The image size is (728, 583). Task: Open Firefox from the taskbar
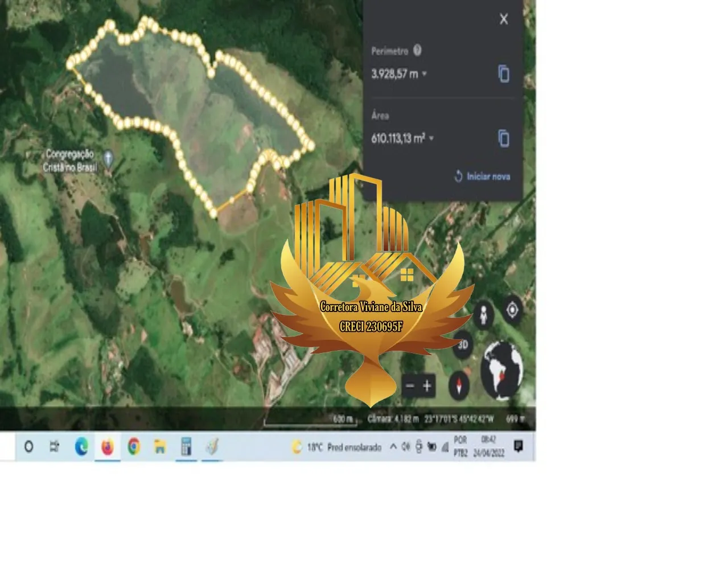pos(107,447)
